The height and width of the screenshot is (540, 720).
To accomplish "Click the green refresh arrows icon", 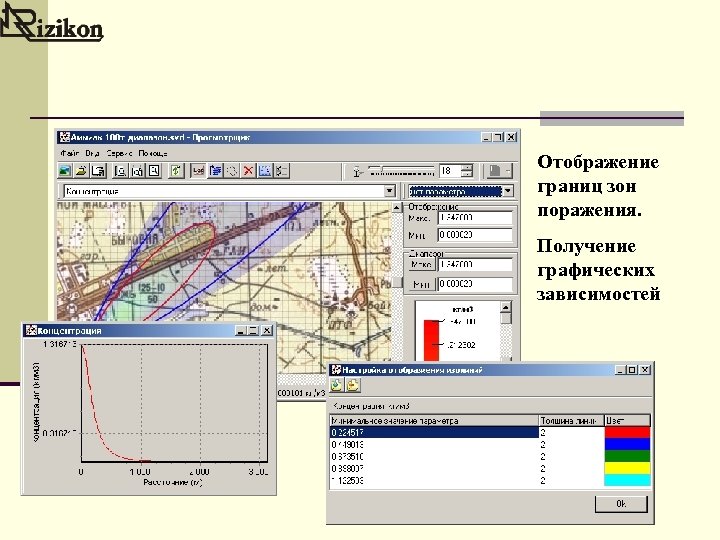I will coord(176,171).
